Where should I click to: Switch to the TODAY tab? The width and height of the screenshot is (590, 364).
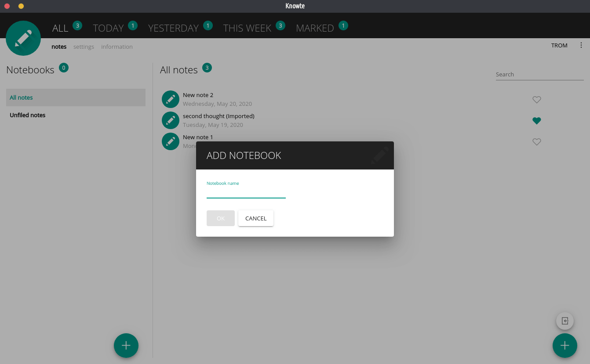coord(108,28)
